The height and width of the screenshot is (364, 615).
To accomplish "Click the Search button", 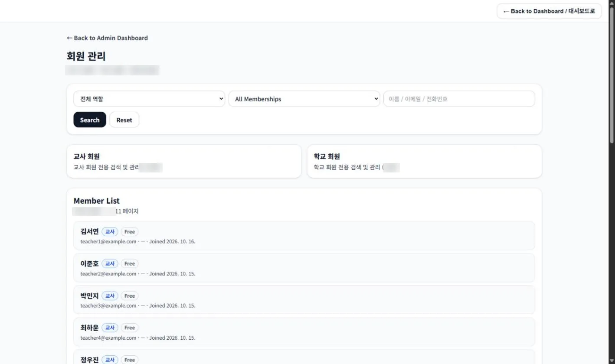I will 90,120.
